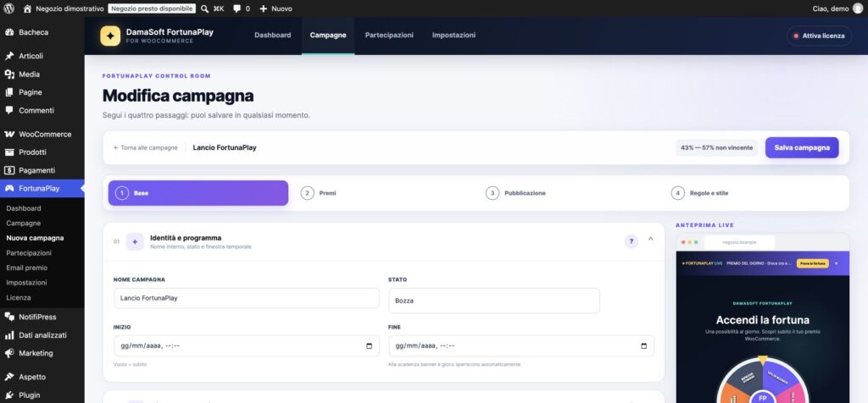868x403 pixels.
Task: Open help question mark for Identità section
Action: pyautogui.click(x=631, y=241)
